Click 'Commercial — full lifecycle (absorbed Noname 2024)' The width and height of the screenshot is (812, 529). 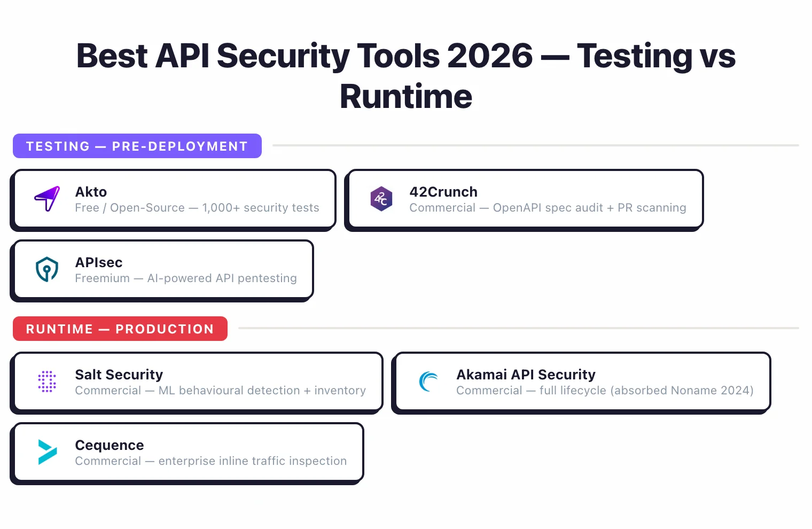(605, 391)
